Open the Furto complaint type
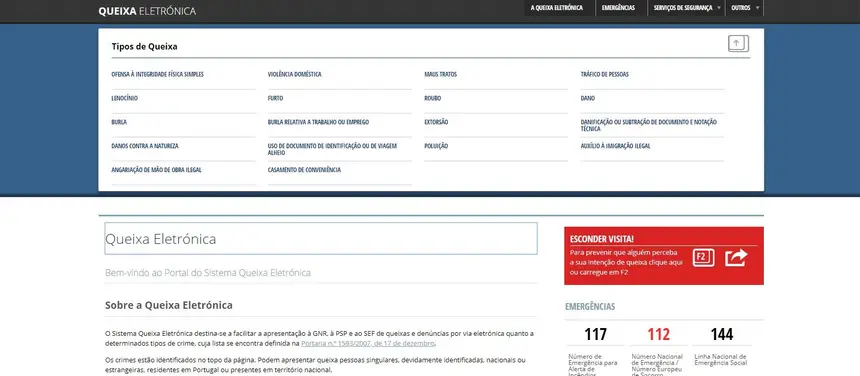 (275, 98)
